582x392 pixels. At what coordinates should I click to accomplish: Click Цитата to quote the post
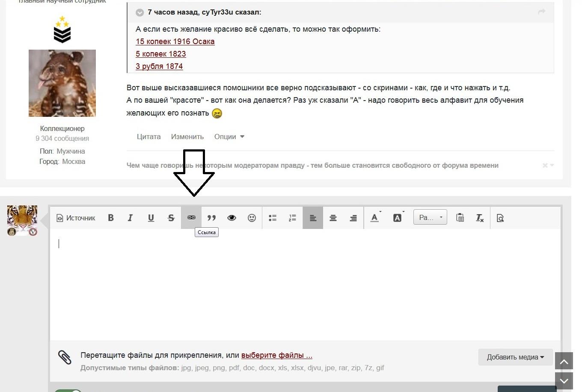[148, 137]
